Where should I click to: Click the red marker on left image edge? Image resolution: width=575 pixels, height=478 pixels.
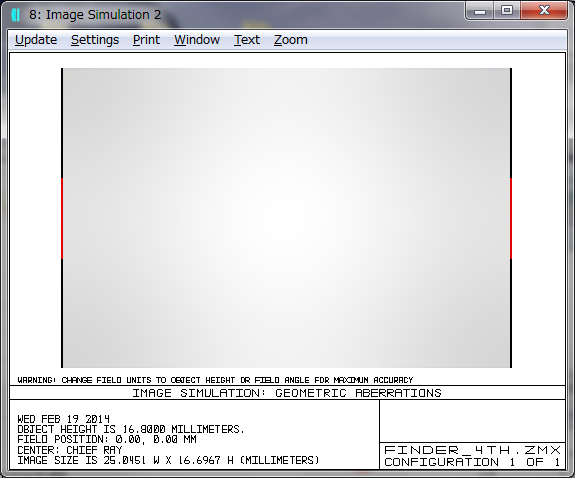coord(62,219)
